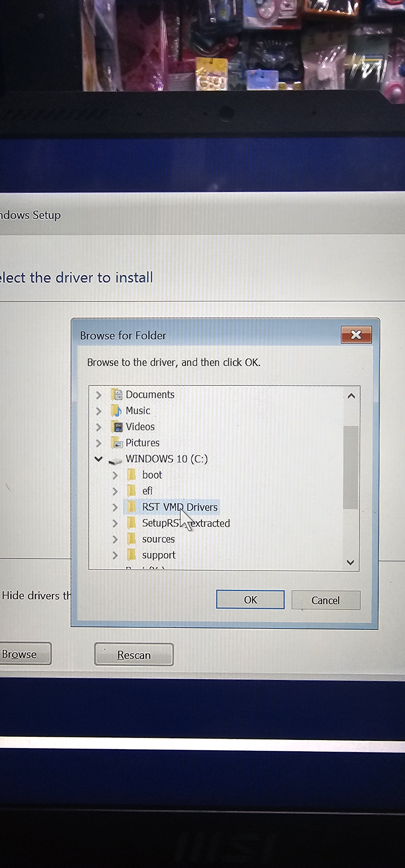Viewport: 405px width, 868px height.
Task: Expand the SetupRST_extracted folder node
Action: 115,523
